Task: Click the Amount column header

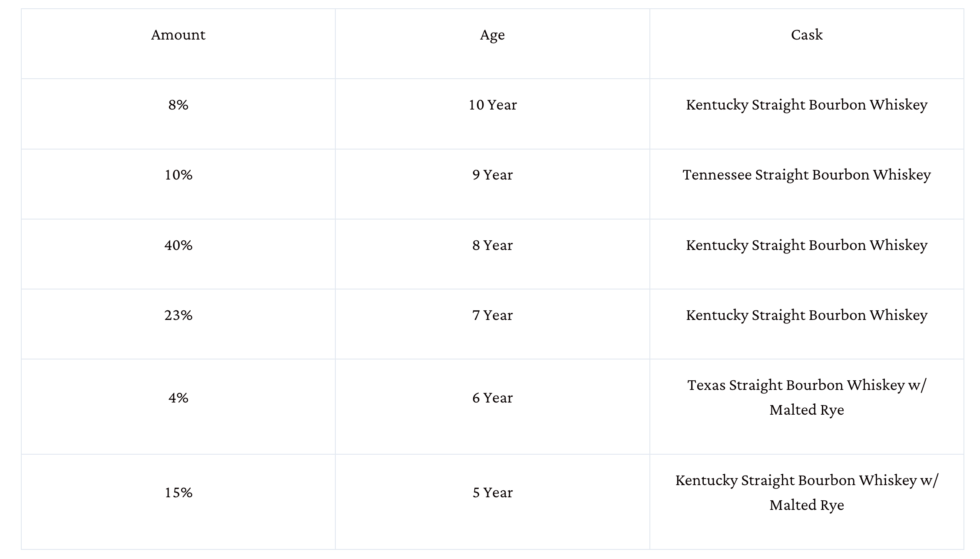Action: 178,35
